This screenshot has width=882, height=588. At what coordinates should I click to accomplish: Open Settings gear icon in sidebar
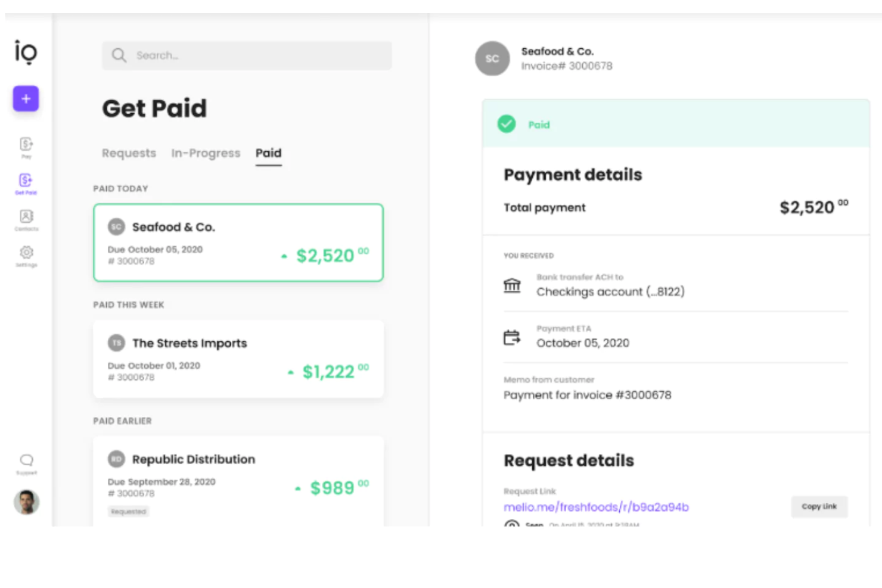[26, 256]
